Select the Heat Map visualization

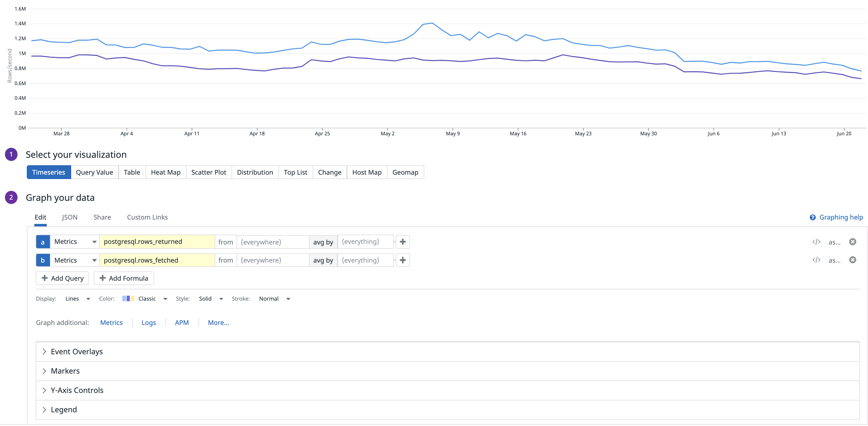165,172
